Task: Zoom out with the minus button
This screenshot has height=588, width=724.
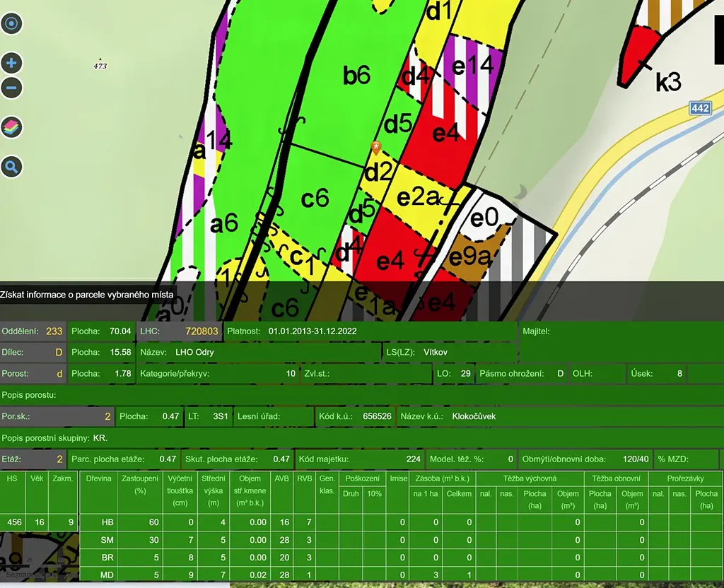Action: 11,88
